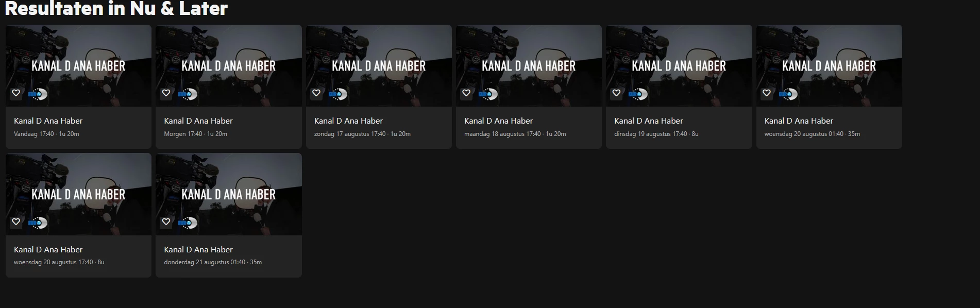Click Kanal D Ana Haber title above zondag 17 augustus
The height and width of the screenshot is (308, 980).
point(348,121)
